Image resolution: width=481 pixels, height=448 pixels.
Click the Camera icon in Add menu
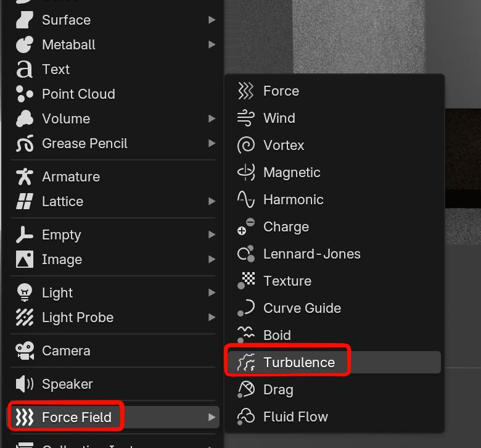25,351
